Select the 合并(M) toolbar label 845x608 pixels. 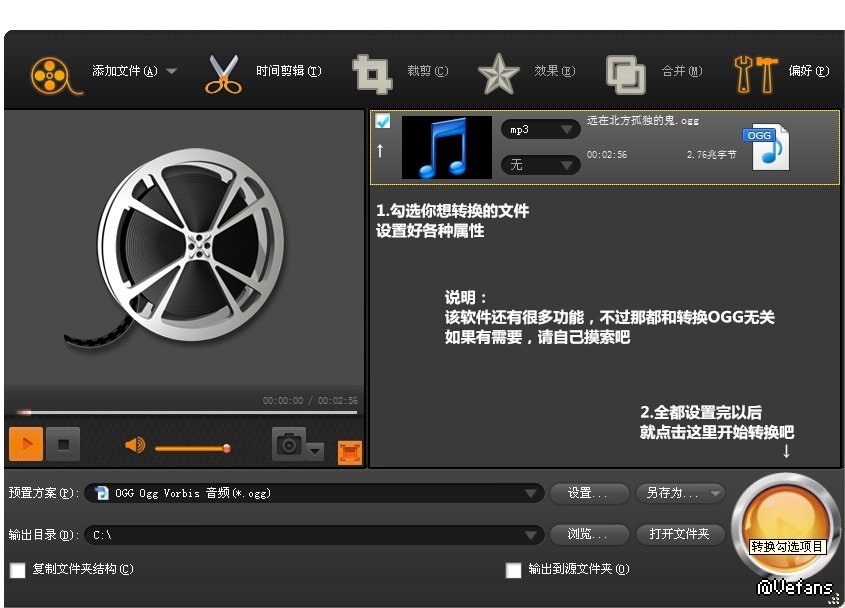click(x=682, y=71)
